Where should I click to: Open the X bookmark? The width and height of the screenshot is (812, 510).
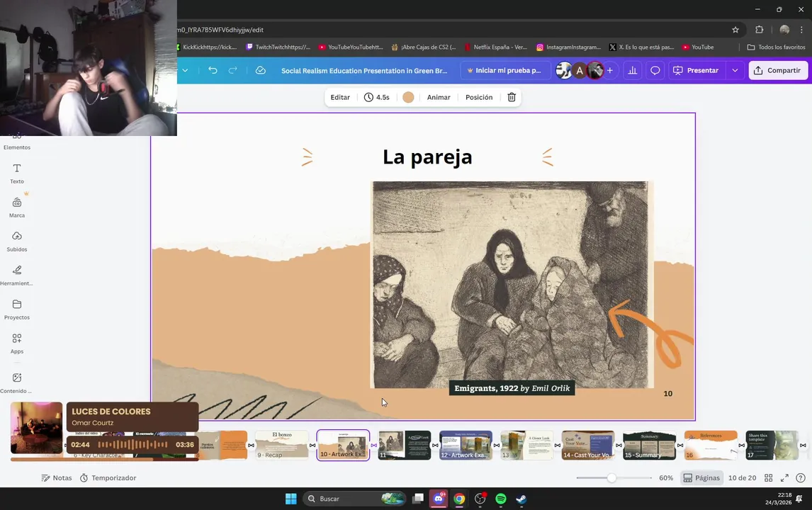(642, 47)
